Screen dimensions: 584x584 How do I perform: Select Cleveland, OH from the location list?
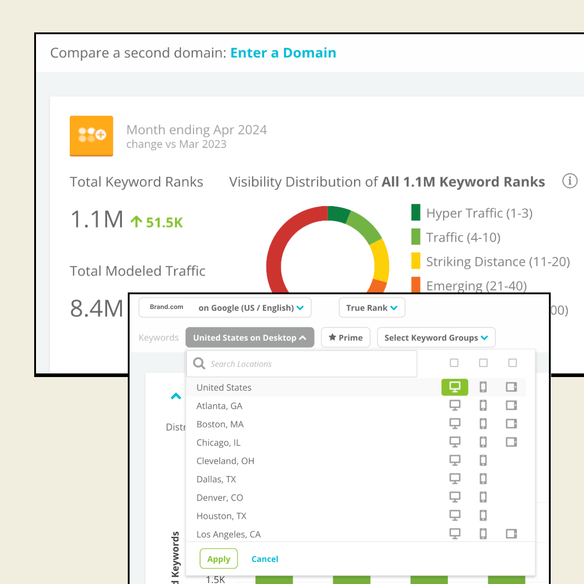[225, 461]
